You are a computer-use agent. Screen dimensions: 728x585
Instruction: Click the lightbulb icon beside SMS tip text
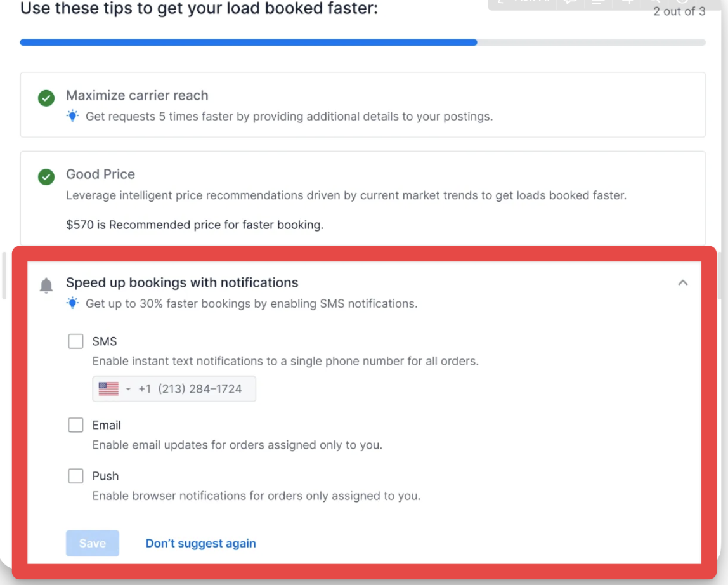coord(72,303)
